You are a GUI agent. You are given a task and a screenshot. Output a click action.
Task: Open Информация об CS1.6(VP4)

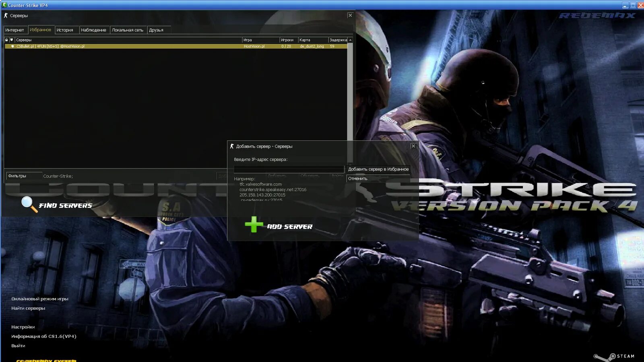[44, 336]
